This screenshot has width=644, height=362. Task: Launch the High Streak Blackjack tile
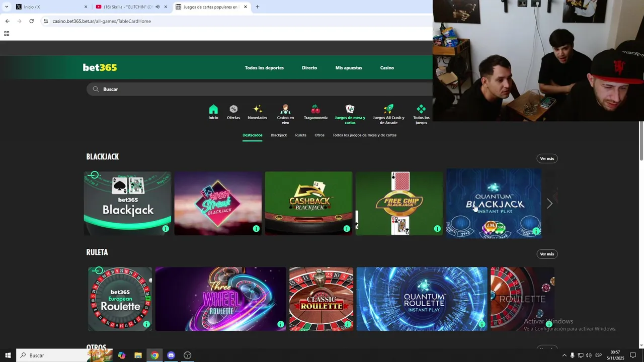click(218, 204)
